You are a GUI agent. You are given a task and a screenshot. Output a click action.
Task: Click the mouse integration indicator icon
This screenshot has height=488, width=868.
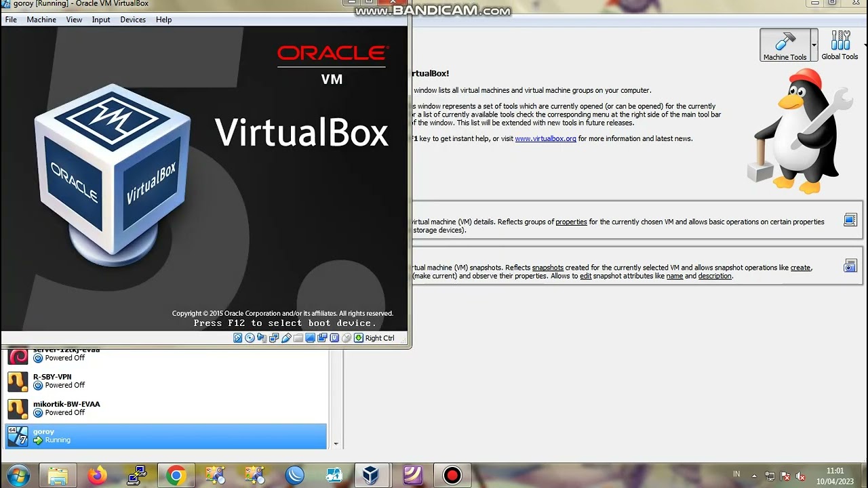click(x=347, y=338)
